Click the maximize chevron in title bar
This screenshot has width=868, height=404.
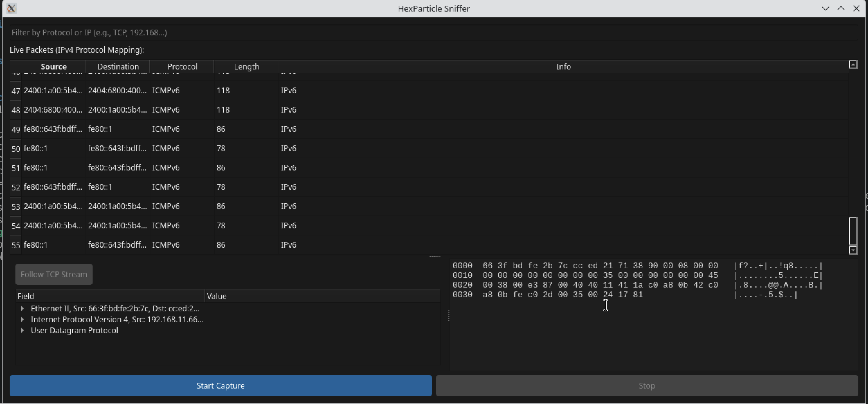click(x=841, y=8)
